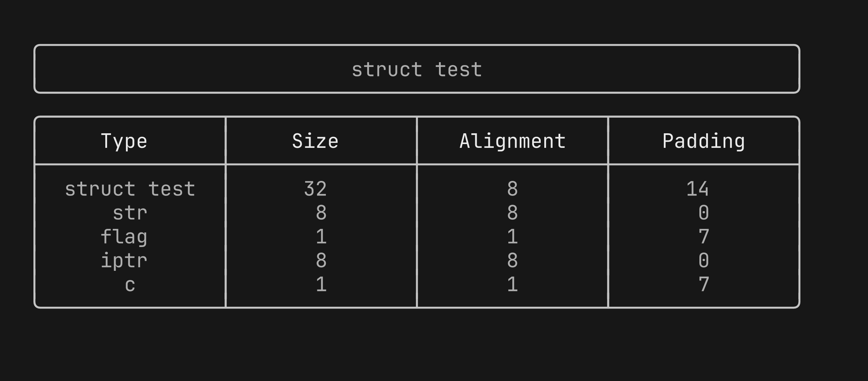
Task: Select the 'c' field name
Action: [130, 285]
